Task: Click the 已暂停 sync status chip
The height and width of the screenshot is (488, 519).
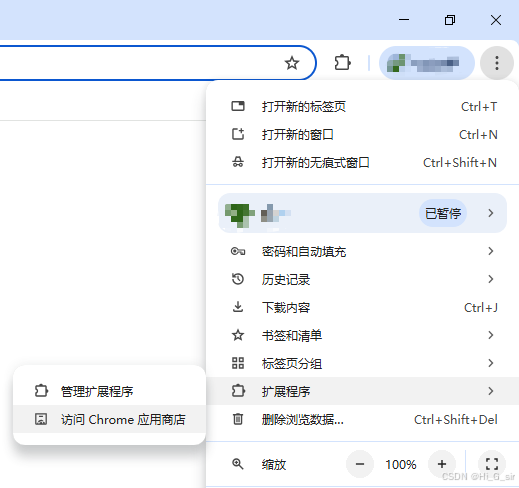Action: point(443,213)
